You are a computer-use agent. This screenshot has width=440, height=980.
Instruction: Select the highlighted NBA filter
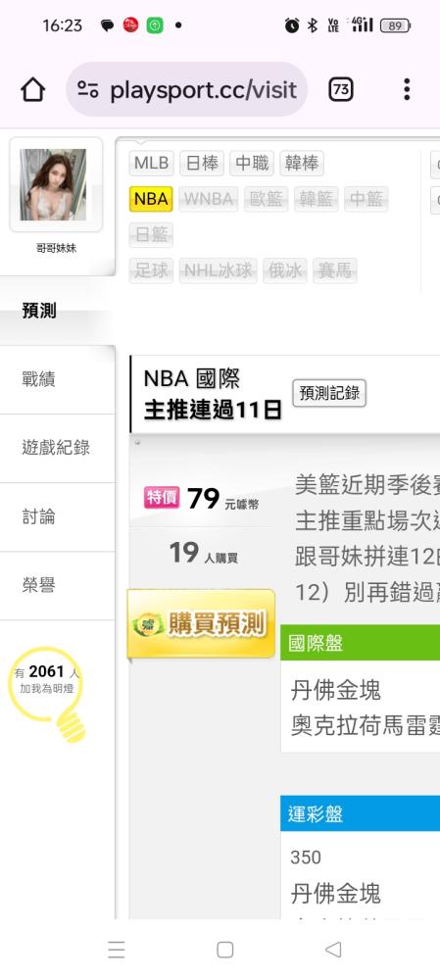click(x=151, y=199)
